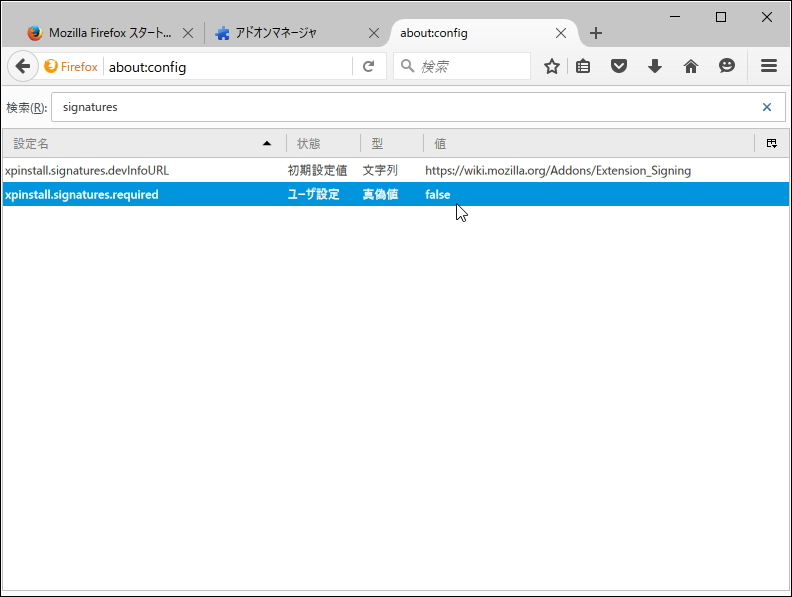The image size is (792, 597).
Task: Select the about:config tab
Action: coord(477,33)
